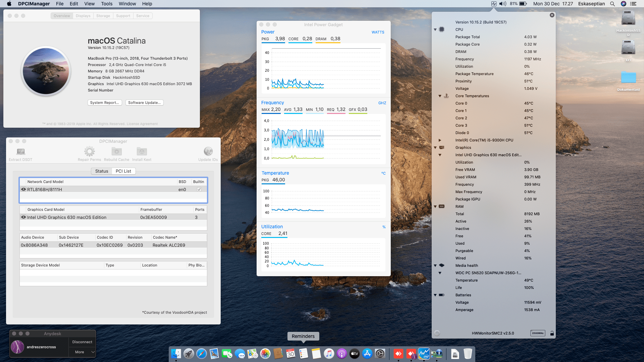
Task: Select the PCI List tab
Action: point(123,171)
